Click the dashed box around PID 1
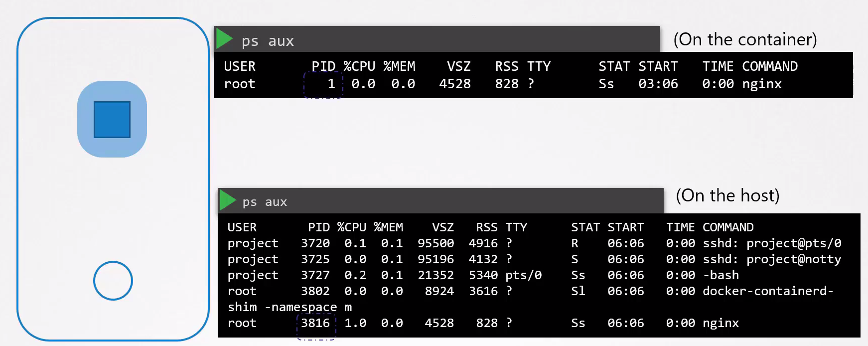 click(323, 84)
